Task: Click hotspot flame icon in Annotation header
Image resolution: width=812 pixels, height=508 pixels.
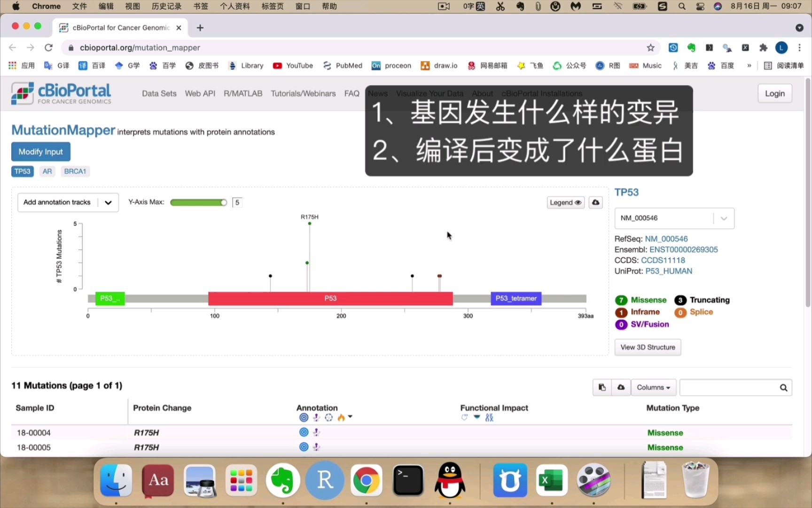Action: pos(341,418)
